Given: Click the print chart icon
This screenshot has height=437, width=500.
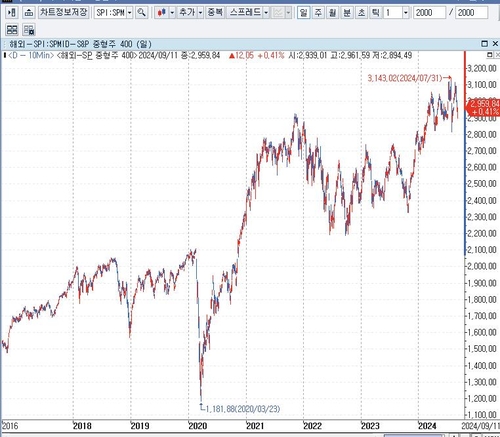Looking at the screenshot, I should click(29, 13).
